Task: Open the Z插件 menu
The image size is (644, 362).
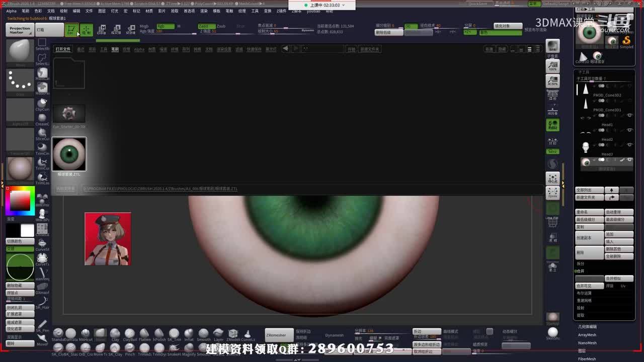Action: tap(281, 11)
